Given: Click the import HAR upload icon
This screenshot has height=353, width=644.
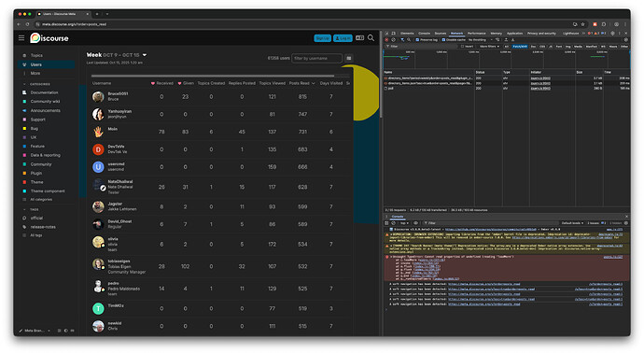Looking at the screenshot, I should [506, 40].
